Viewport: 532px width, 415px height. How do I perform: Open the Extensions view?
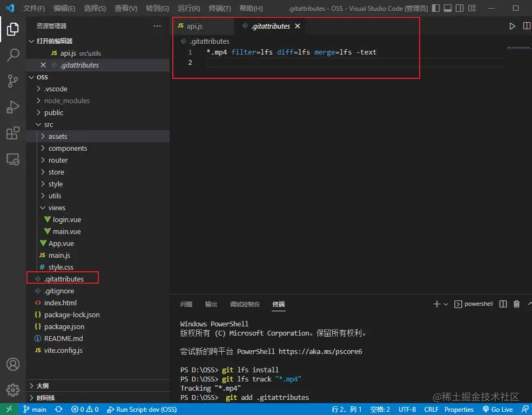[x=12, y=133]
